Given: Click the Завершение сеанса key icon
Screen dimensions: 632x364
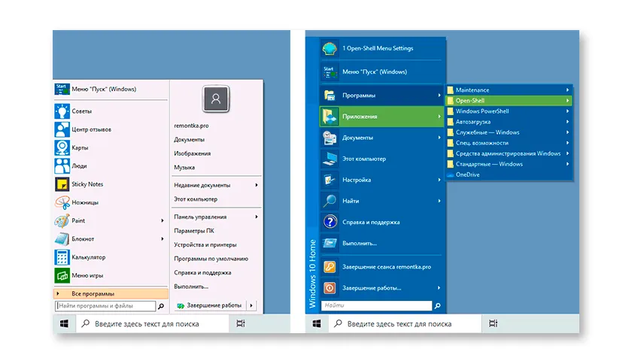Looking at the screenshot, I should [330, 267].
